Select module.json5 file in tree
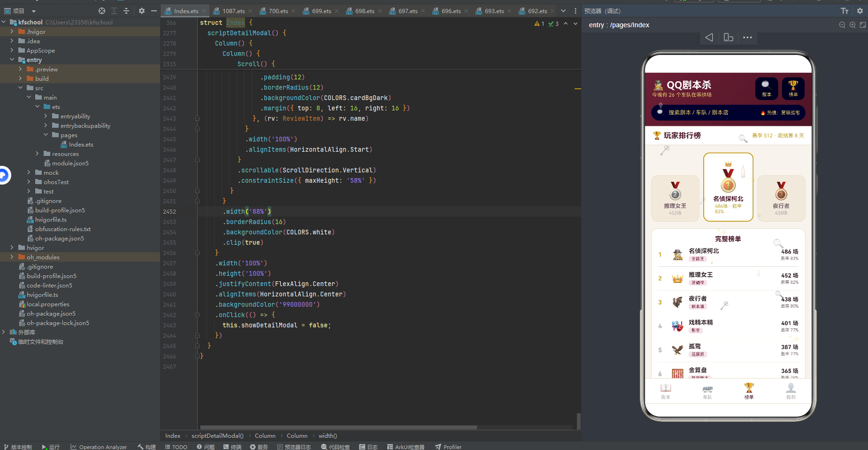868x450 pixels. coord(66,163)
